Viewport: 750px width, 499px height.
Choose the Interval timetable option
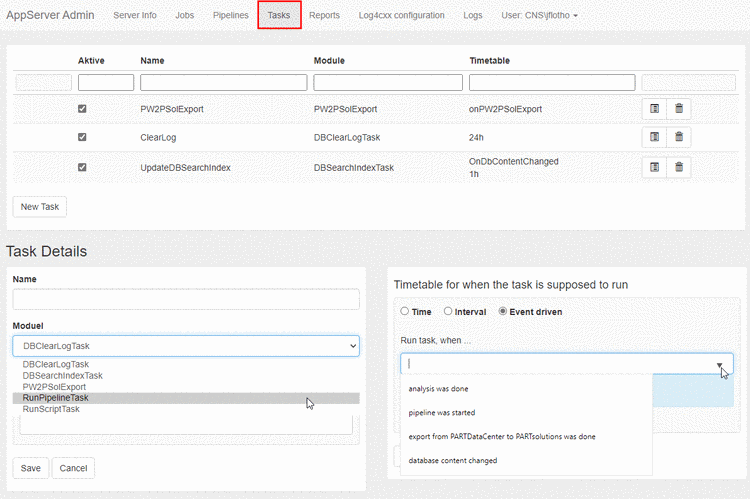[x=448, y=312]
